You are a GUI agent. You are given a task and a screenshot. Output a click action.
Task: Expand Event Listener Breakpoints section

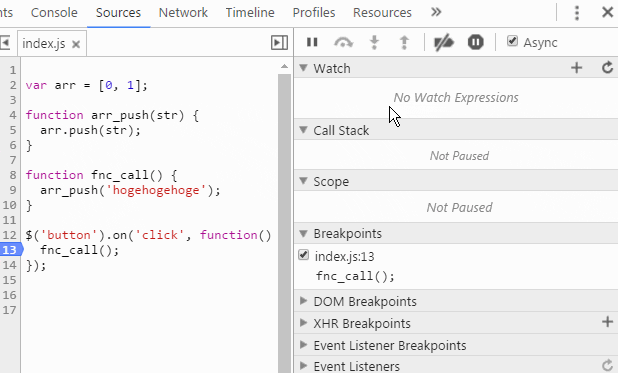pos(303,345)
